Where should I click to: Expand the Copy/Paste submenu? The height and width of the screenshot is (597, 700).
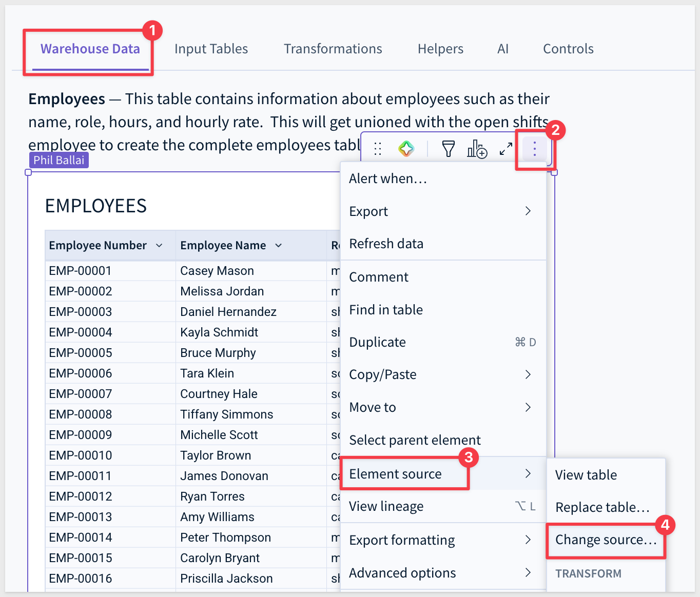tap(443, 374)
